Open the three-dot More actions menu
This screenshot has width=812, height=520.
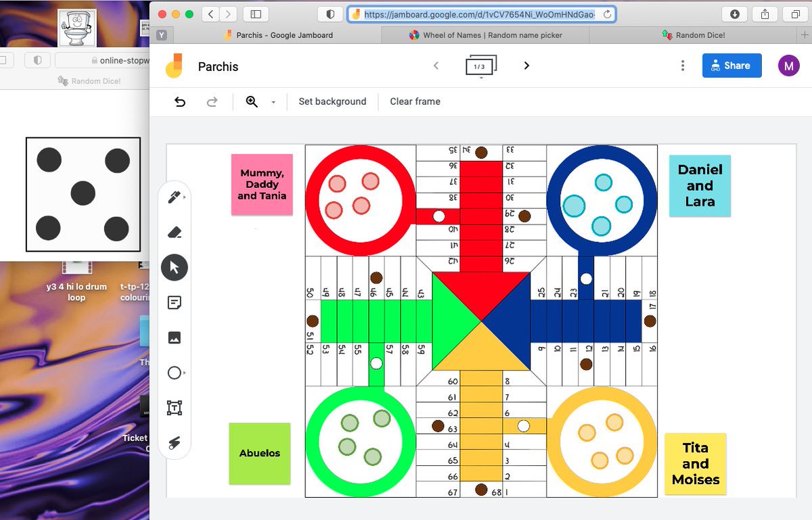point(683,66)
